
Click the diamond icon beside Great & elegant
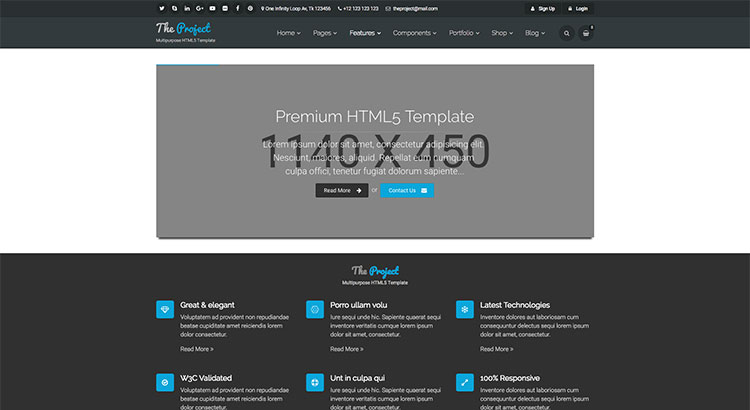click(165, 309)
